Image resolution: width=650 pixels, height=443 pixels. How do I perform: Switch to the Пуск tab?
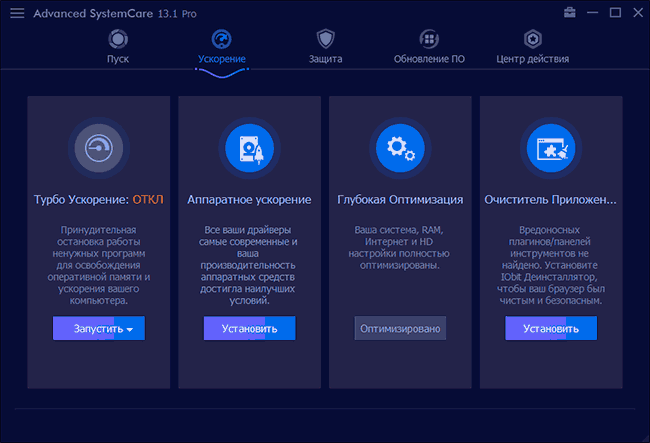[118, 59]
